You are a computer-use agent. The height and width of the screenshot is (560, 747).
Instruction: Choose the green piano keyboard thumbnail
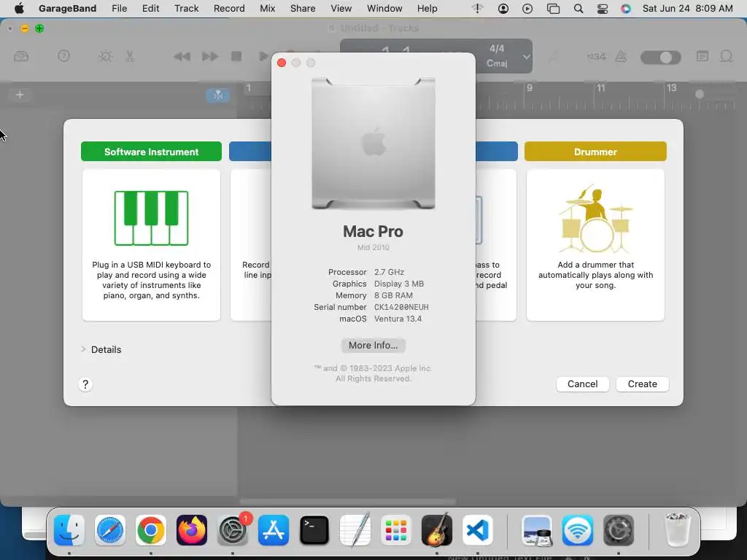[152, 218]
